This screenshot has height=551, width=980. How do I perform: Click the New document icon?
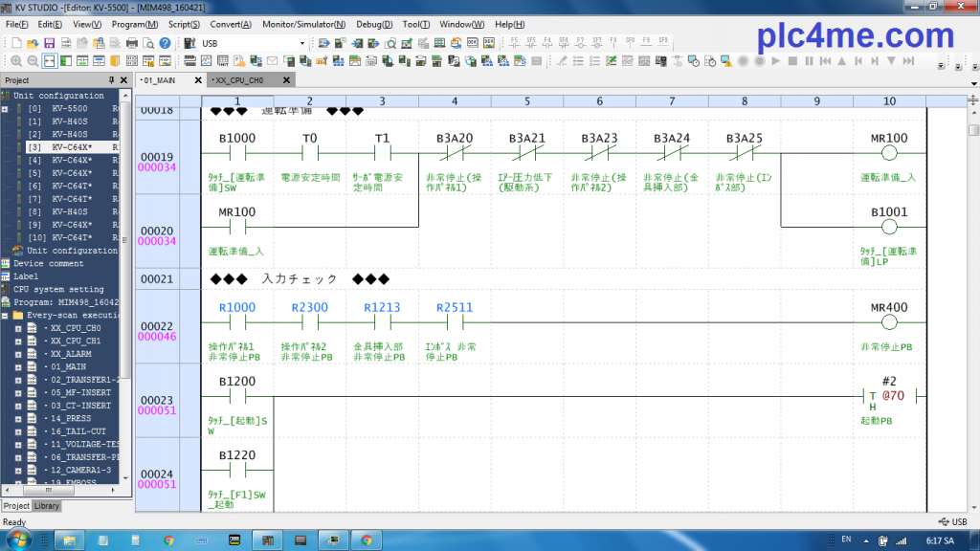coord(16,43)
